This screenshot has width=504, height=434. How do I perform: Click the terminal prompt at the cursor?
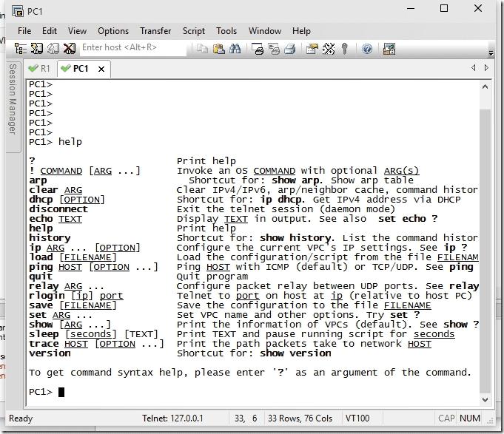[x=61, y=392]
